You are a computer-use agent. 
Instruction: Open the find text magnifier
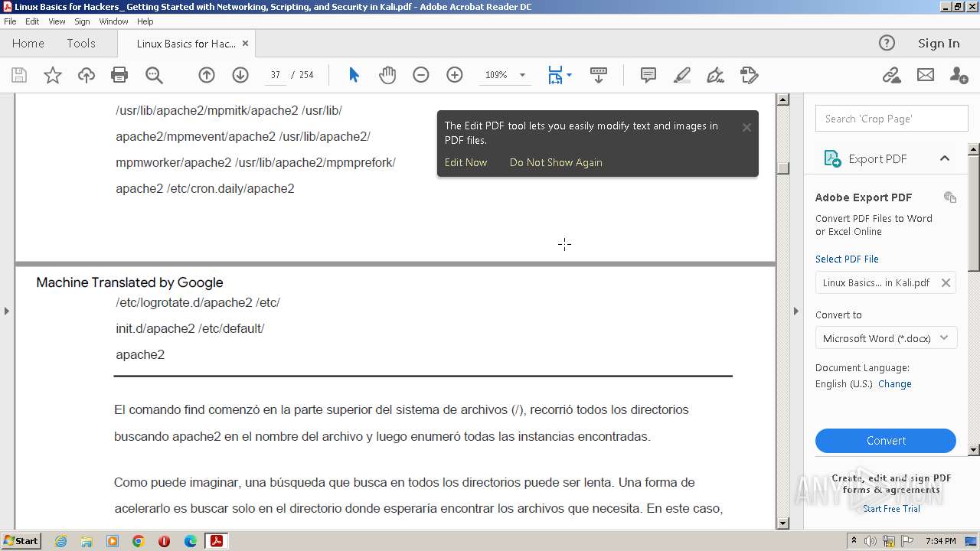point(154,75)
